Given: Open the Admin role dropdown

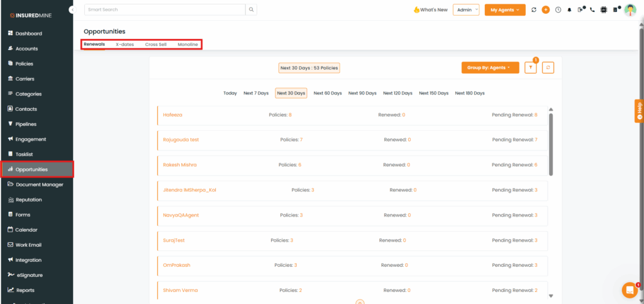Looking at the screenshot, I should [x=466, y=10].
